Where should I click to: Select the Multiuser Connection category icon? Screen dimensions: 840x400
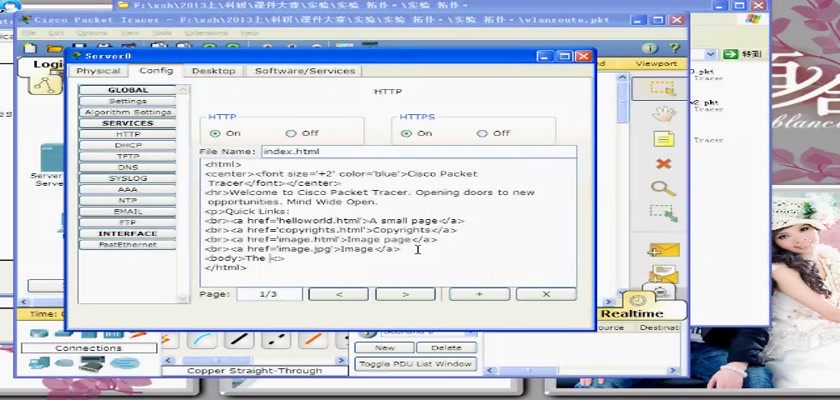click(x=125, y=364)
